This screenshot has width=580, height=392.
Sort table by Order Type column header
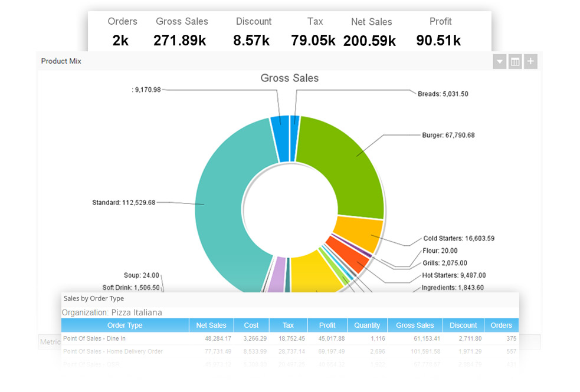(x=125, y=325)
